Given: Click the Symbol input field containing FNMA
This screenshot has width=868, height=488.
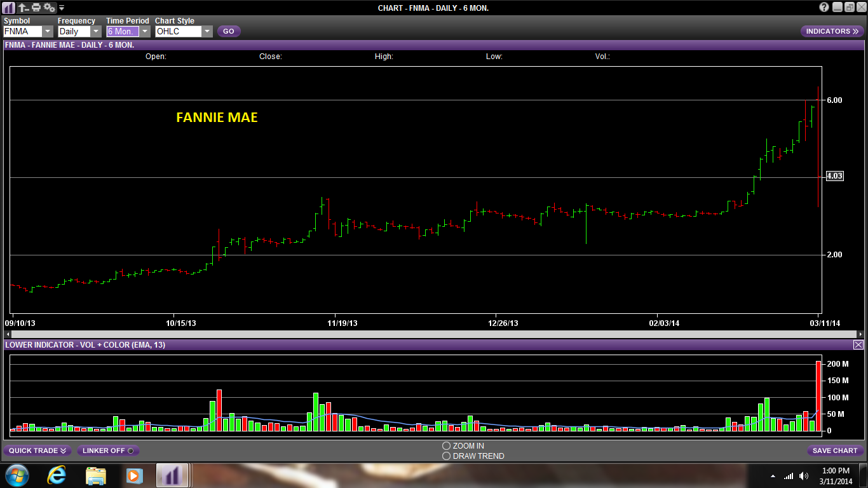Looking at the screenshot, I should pos(22,31).
